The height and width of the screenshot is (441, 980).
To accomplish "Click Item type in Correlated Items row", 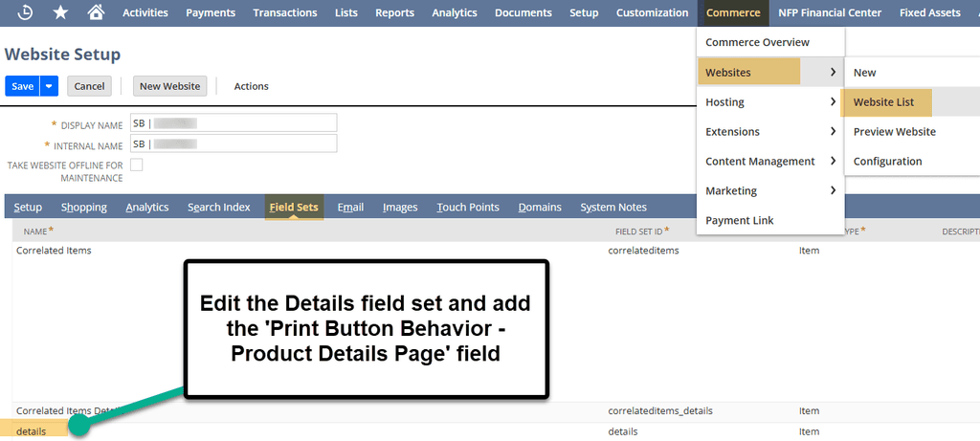I will (x=809, y=251).
